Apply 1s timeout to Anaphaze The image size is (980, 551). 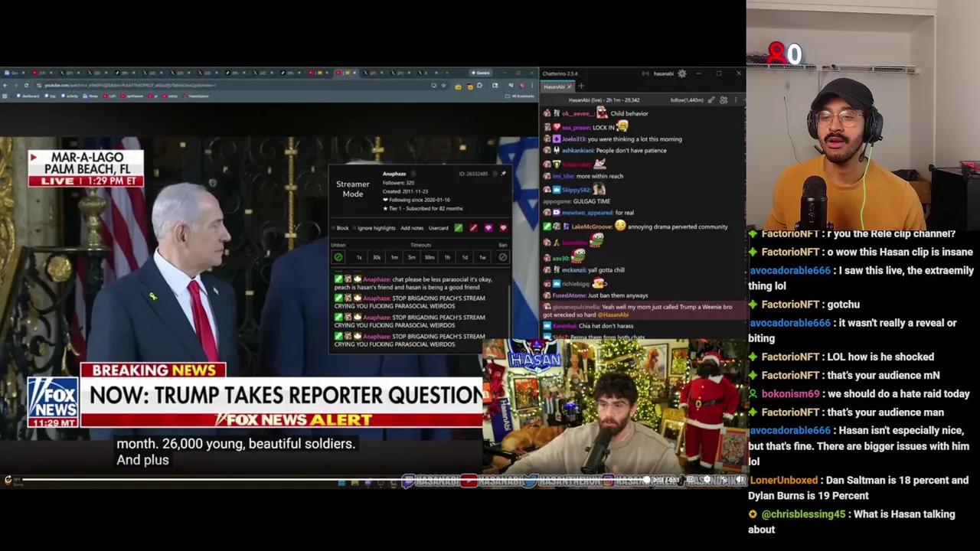(x=359, y=257)
